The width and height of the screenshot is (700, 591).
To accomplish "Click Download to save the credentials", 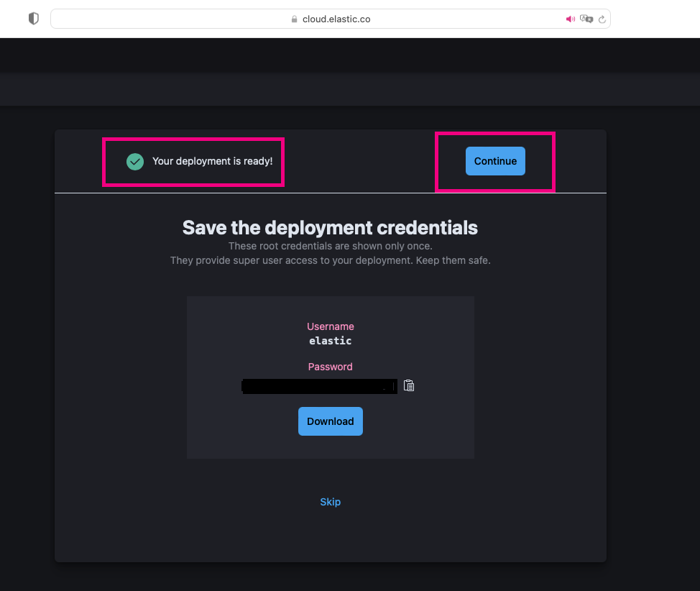I will [x=330, y=421].
